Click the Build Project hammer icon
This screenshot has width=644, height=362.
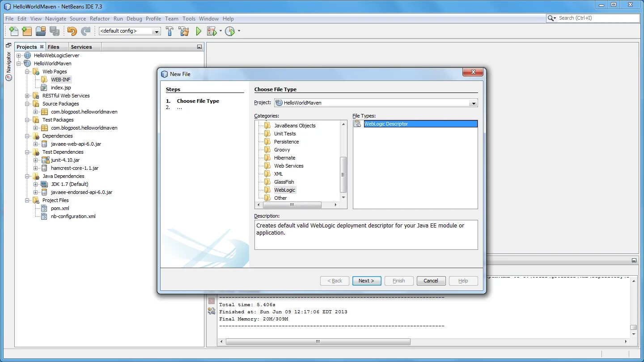pyautogui.click(x=169, y=31)
